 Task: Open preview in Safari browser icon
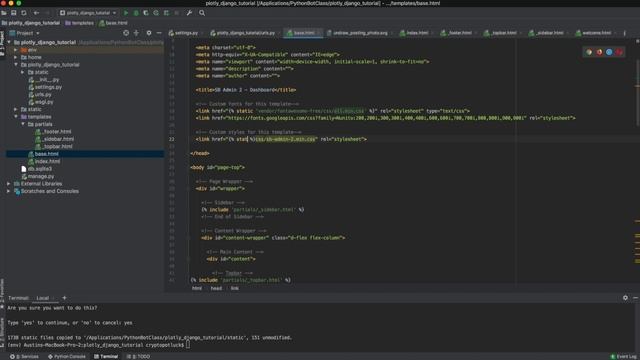tap(609, 52)
